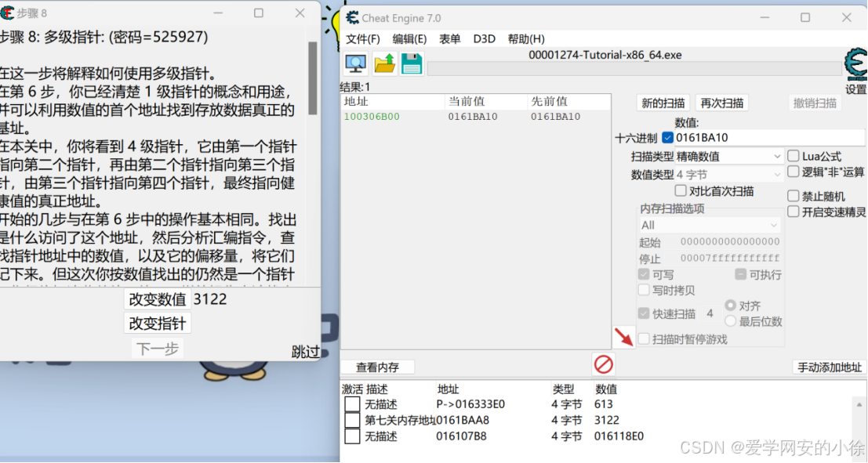This screenshot has width=868, height=463.
Task: Click the 当前值 column header
Action: pos(486,101)
